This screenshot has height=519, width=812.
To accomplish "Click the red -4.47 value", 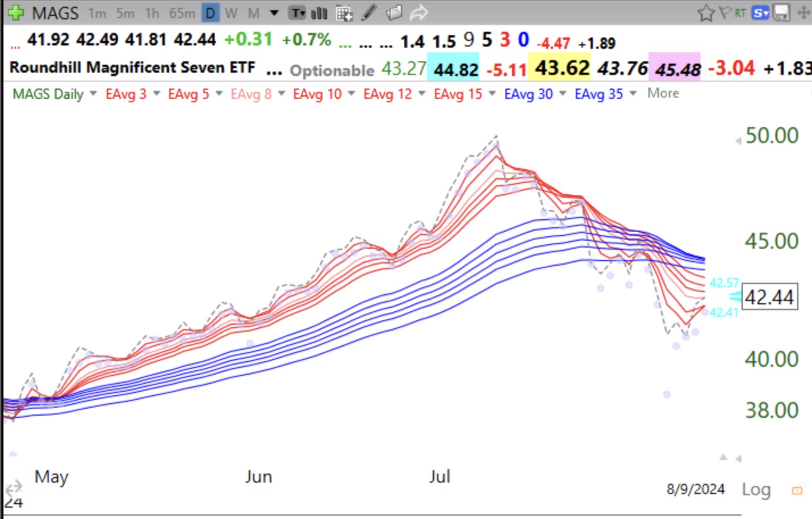I will [x=553, y=44].
